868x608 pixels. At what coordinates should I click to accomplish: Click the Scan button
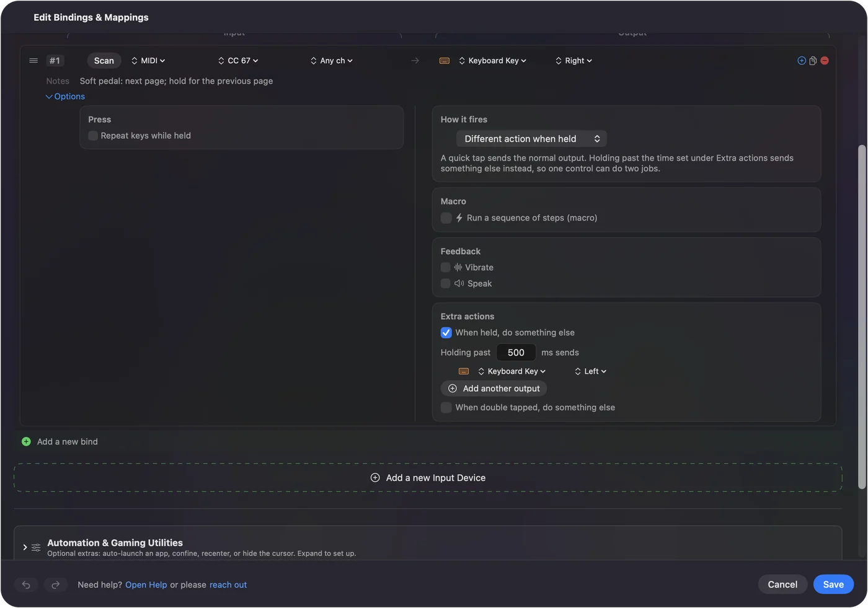pyautogui.click(x=104, y=61)
